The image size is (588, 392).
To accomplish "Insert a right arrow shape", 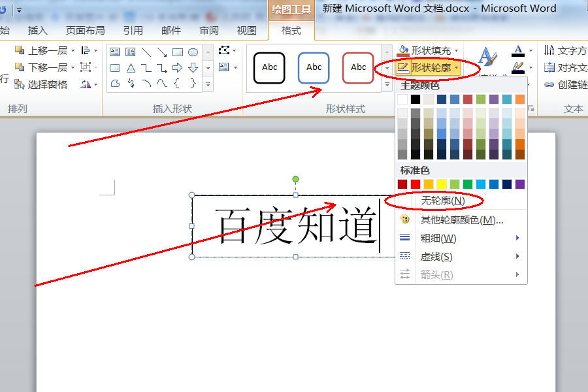I will pyautogui.click(x=177, y=68).
